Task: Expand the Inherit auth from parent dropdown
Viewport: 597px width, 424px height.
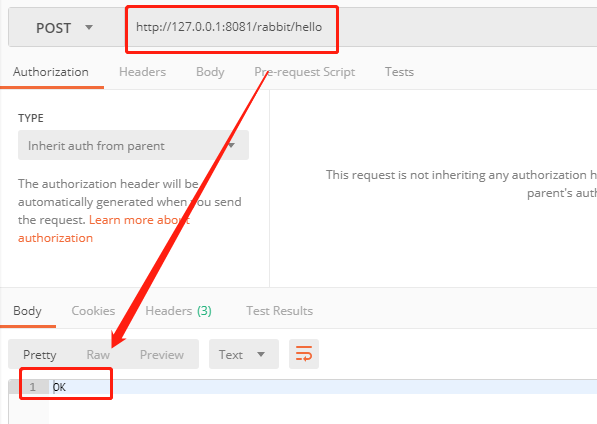Action: [133, 145]
